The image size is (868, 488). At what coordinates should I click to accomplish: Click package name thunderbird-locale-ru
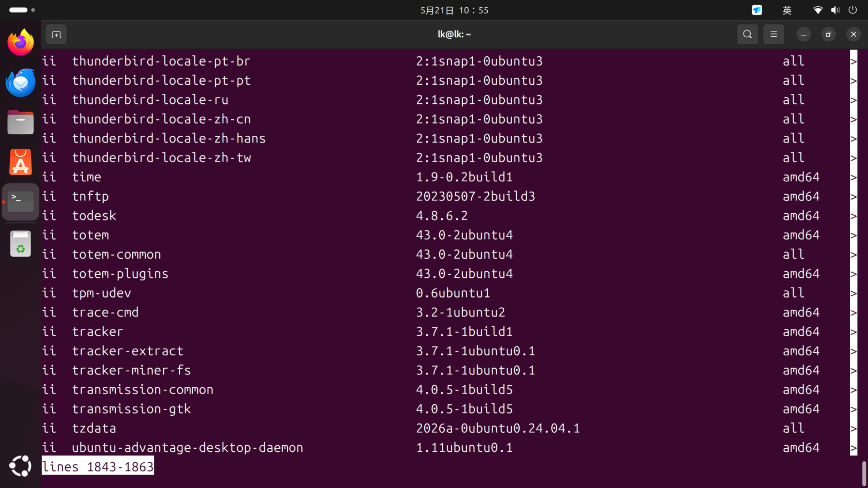(x=150, y=100)
